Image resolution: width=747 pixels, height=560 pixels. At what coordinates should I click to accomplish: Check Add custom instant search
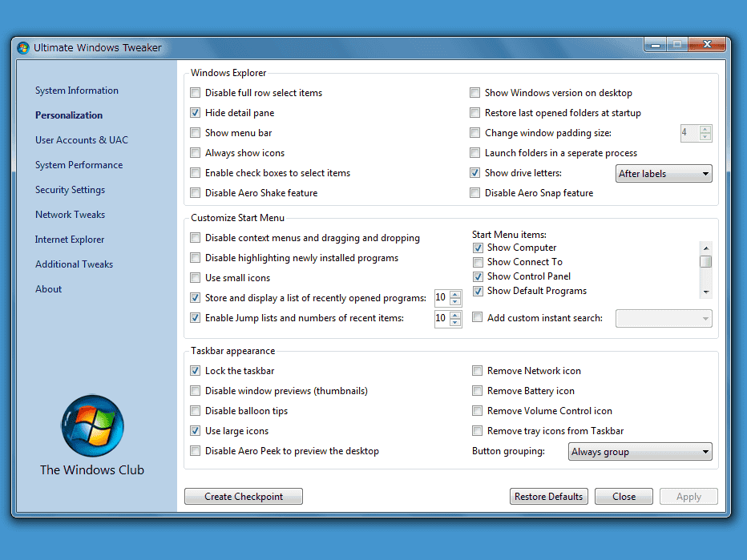[x=478, y=317]
